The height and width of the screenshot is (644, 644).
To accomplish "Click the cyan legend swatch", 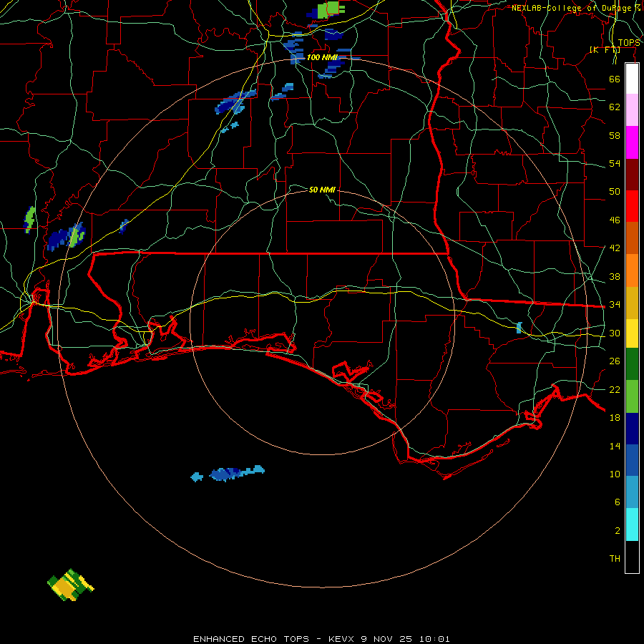I will (632, 525).
